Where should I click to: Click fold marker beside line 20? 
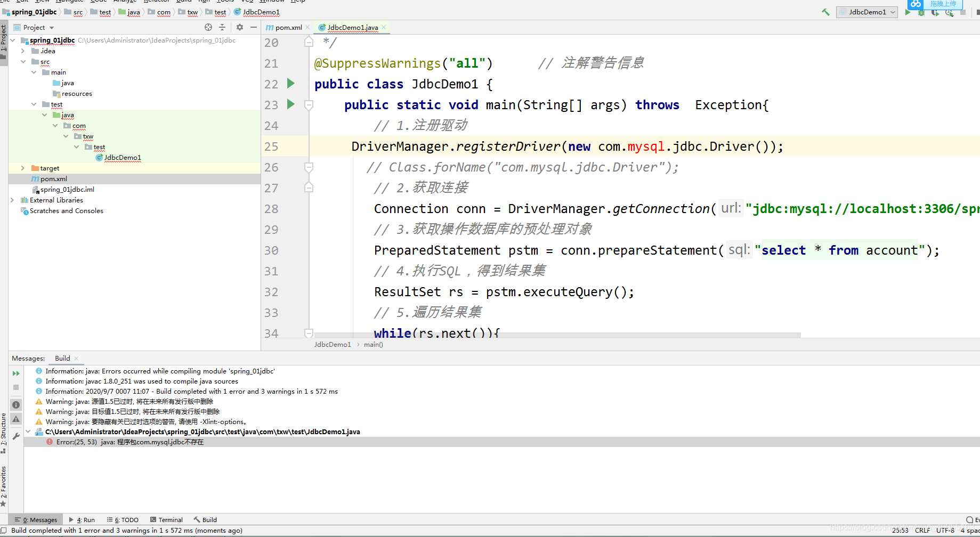309,42
